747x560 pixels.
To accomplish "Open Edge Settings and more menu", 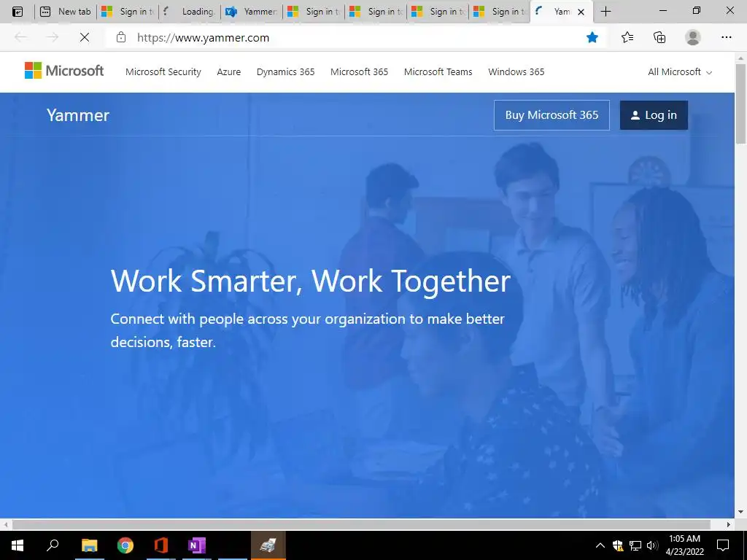I will tap(726, 37).
